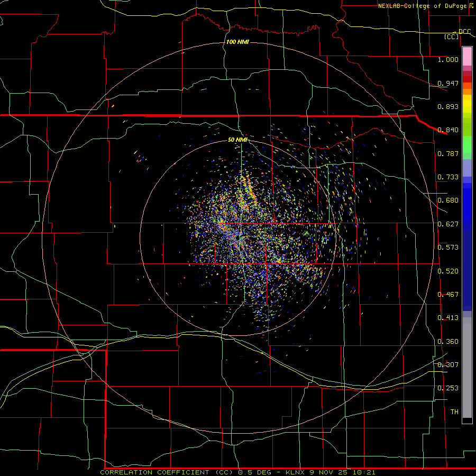Click the 0.733 color scale label
This screenshot has height=476, width=476.
(448, 177)
